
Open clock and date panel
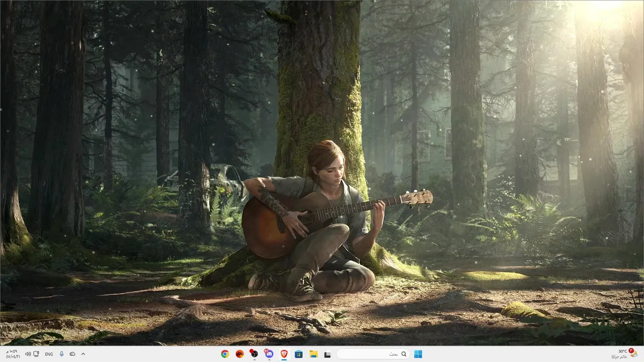pyautogui.click(x=13, y=354)
